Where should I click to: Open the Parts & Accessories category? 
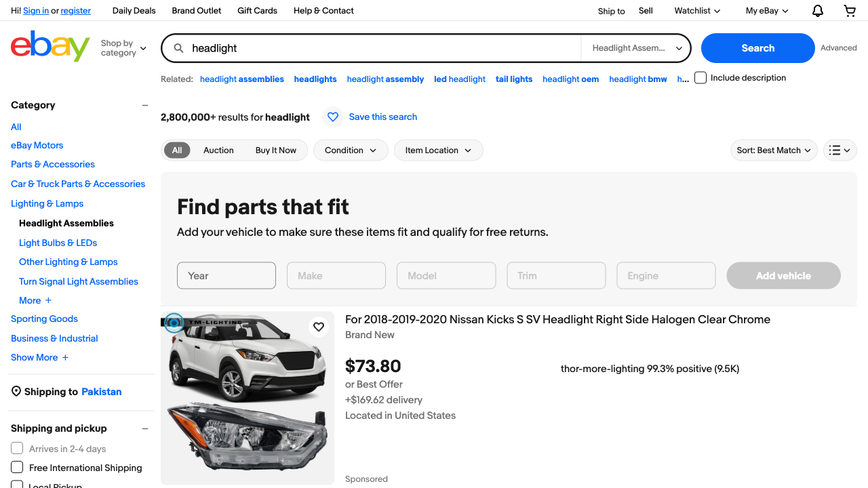pyautogui.click(x=53, y=164)
